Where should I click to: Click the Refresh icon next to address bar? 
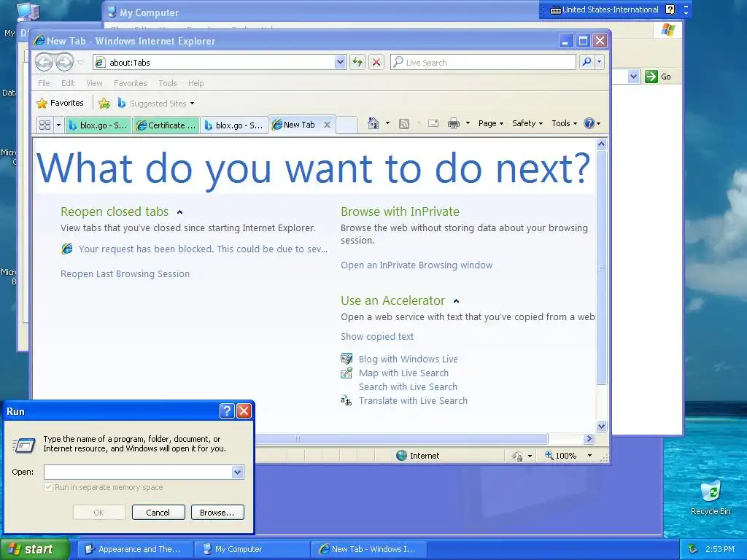point(357,62)
